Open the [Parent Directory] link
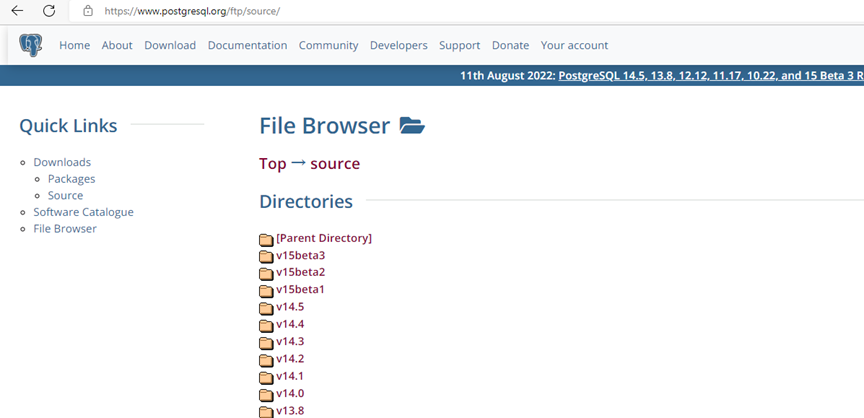This screenshot has height=418, width=864. pos(324,238)
